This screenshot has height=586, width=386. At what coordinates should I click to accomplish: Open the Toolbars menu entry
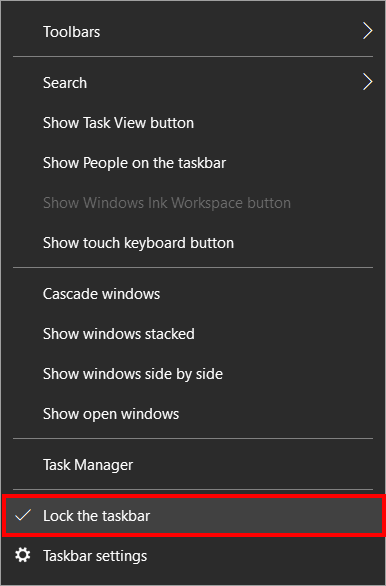(x=71, y=32)
